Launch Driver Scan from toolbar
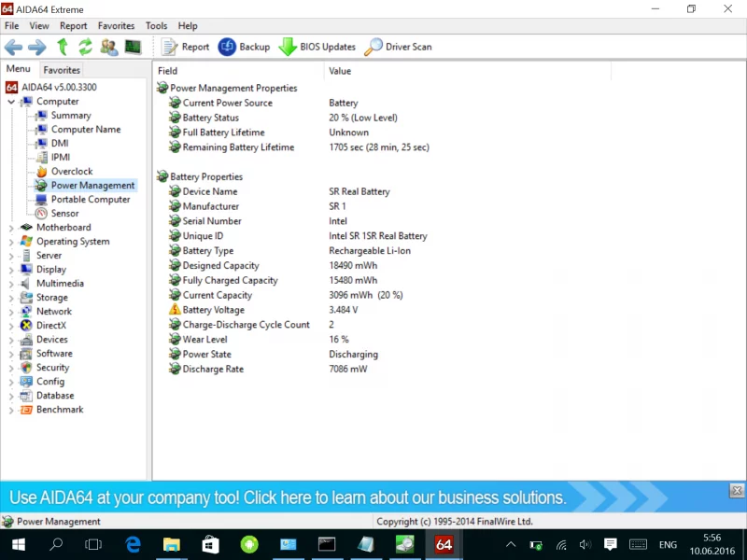 click(399, 47)
